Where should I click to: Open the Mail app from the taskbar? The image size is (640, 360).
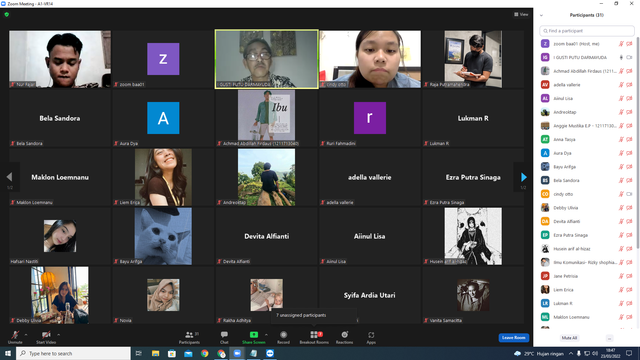click(188, 353)
